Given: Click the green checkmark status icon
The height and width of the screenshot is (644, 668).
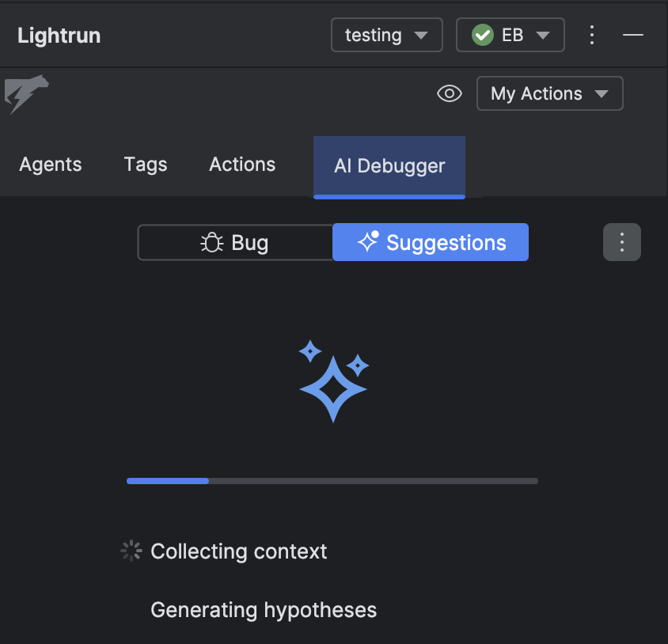Looking at the screenshot, I should [482, 36].
